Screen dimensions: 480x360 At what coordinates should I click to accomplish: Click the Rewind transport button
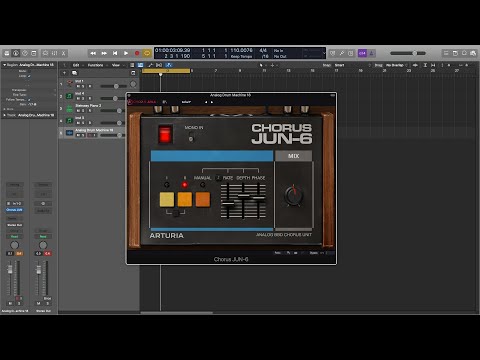click(93, 53)
